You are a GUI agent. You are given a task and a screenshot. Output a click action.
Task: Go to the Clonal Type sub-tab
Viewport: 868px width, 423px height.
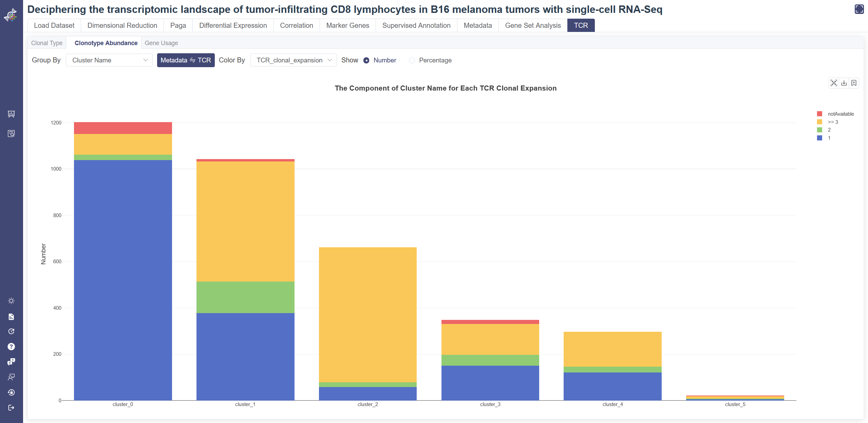47,43
